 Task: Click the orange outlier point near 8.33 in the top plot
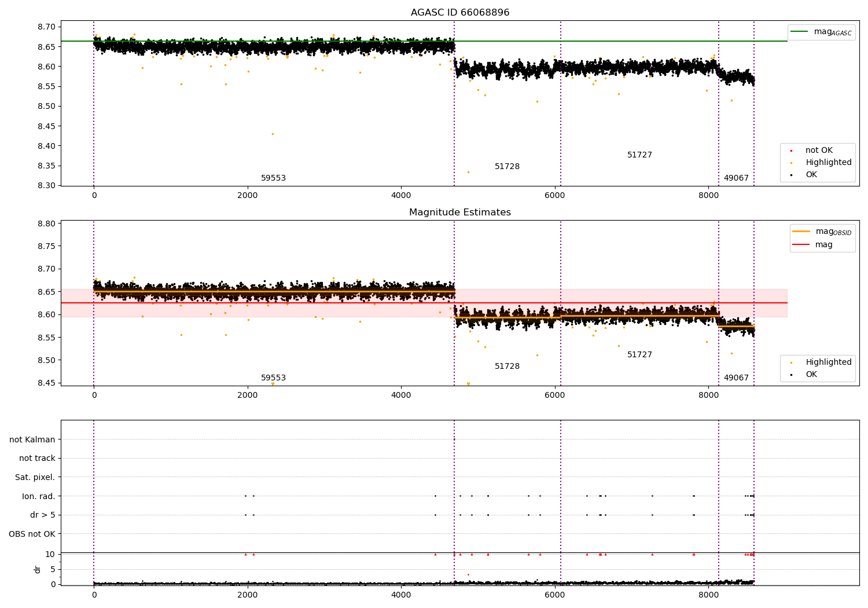[468, 172]
